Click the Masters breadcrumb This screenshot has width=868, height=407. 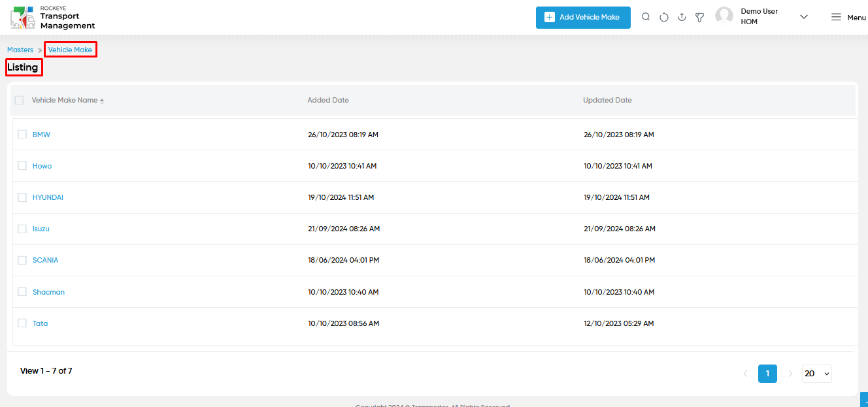[20, 50]
